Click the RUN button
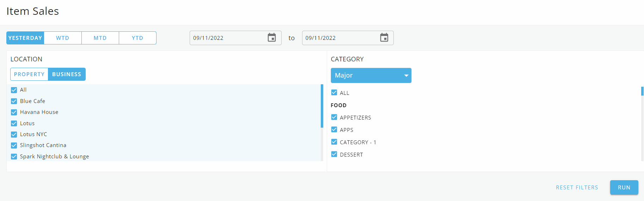This screenshot has width=644, height=201. coord(624,188)
